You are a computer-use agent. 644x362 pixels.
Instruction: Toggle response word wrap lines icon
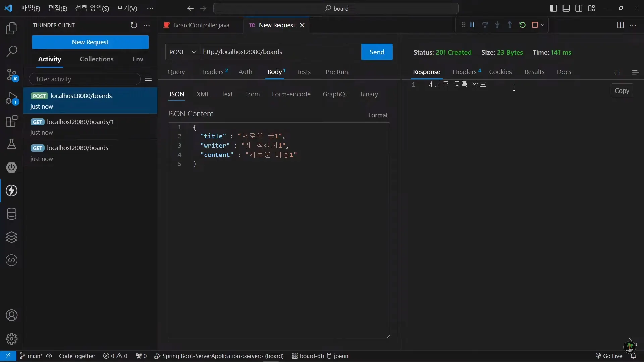pyautogui.click(x=635, y=72)
